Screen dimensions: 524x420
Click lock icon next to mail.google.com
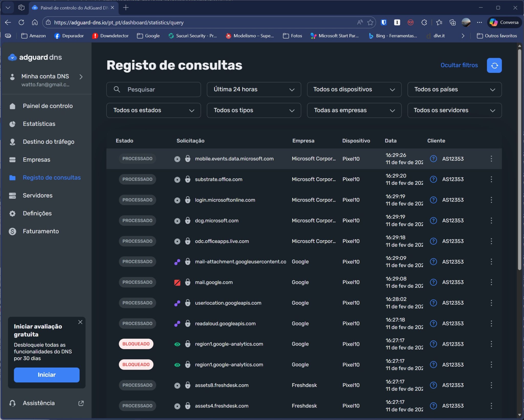pos(188,282)
